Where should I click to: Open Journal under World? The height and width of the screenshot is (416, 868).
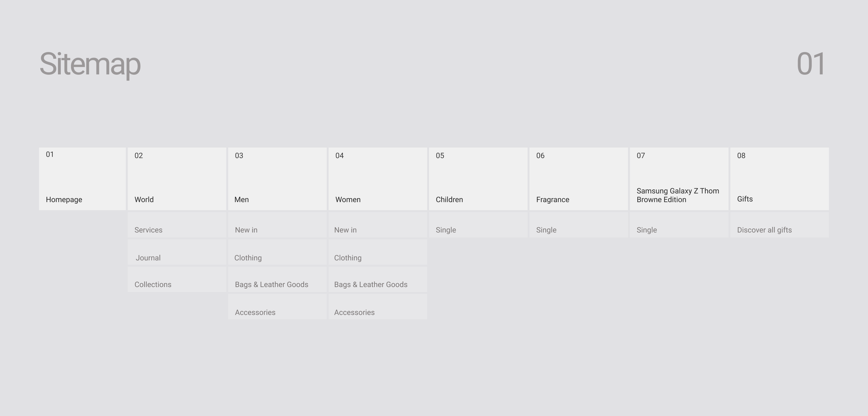coord(177,253)
